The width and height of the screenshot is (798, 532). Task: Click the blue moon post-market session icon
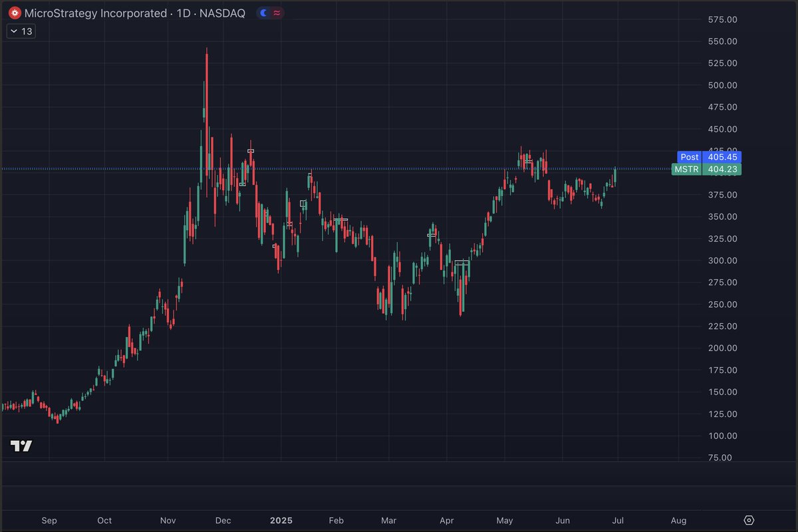[x=264, y=13]
